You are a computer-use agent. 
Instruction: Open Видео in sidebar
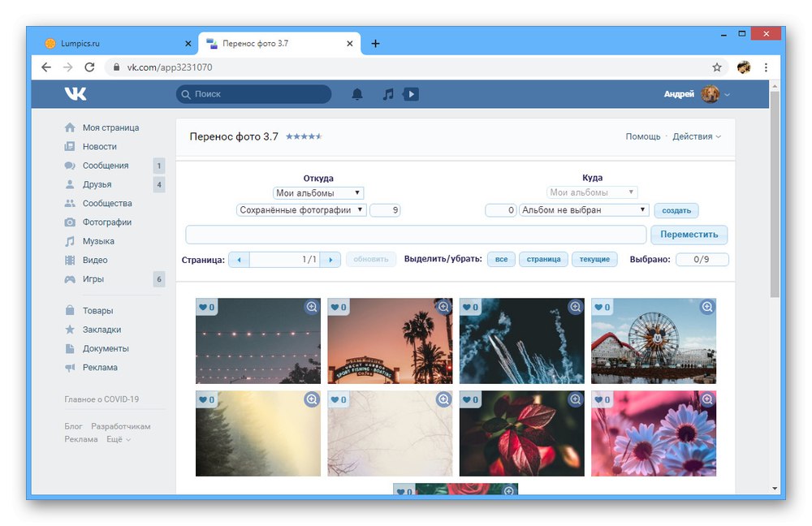click(x=95, y=260)
